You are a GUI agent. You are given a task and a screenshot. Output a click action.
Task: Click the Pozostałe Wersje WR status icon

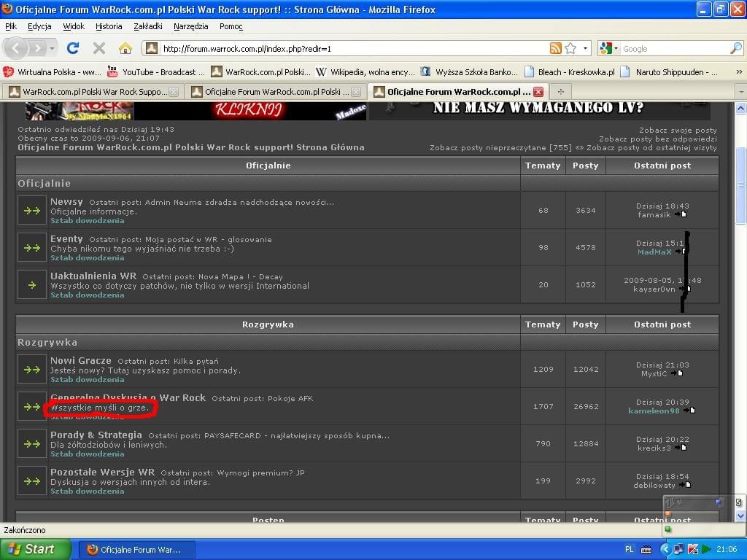point(32,481)
